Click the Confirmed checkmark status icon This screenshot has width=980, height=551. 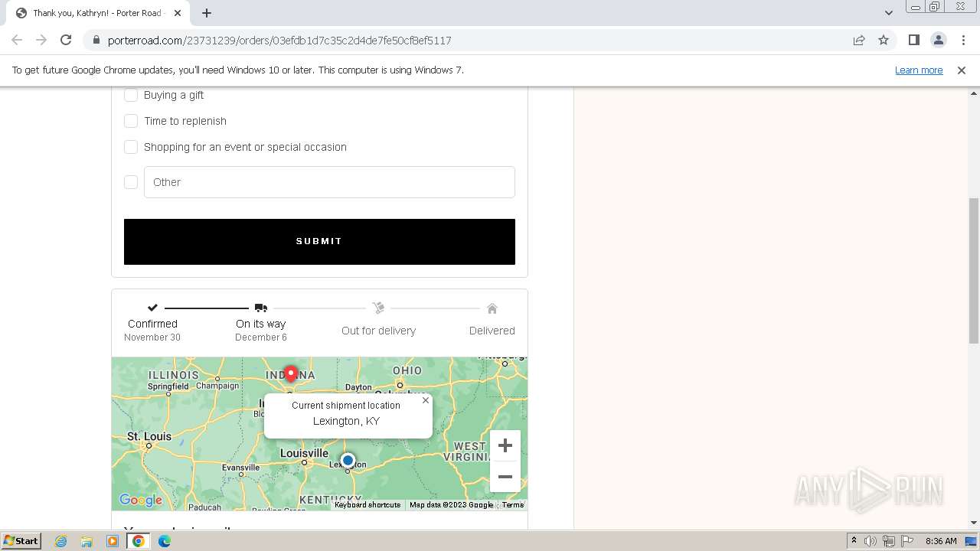152,308
